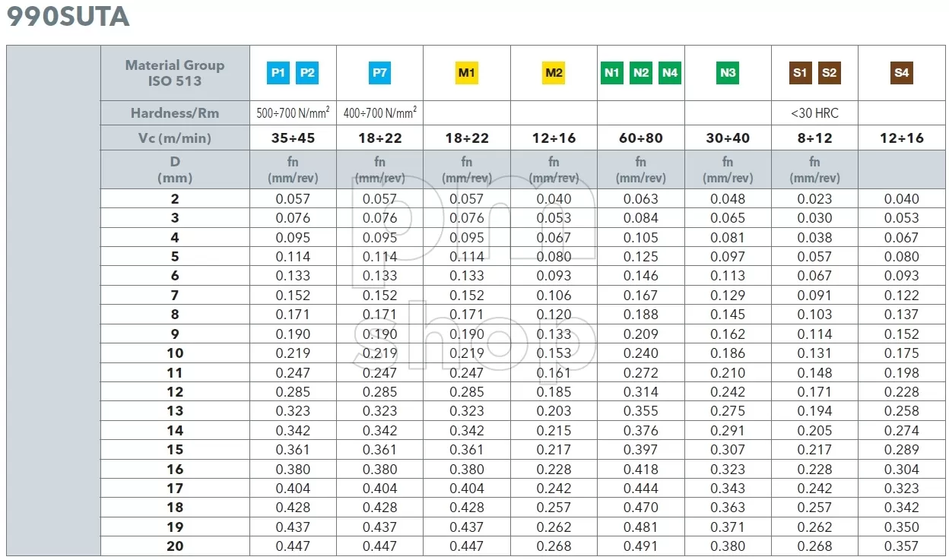Select the yellow M1 material badge

click(x=467, y=73)
